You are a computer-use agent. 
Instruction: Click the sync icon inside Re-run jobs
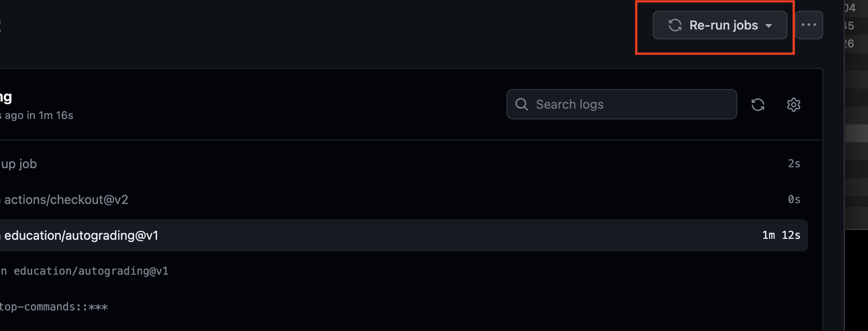(675, 25)
